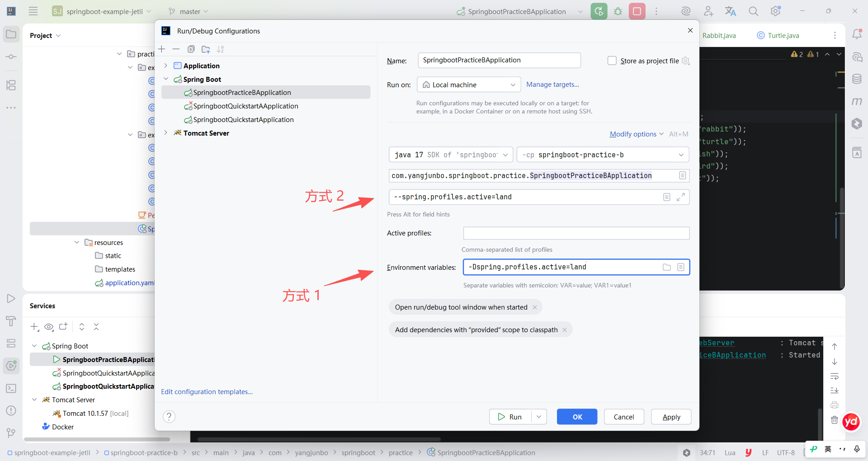Click the Run button in the dialog
This screenshot has height=461, width=868.
tap(510, 417)
